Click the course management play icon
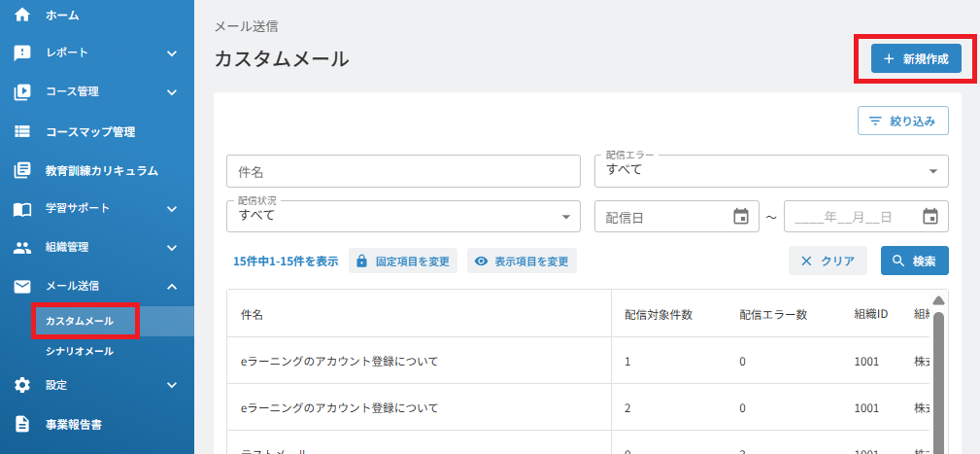 click(22, 92)
